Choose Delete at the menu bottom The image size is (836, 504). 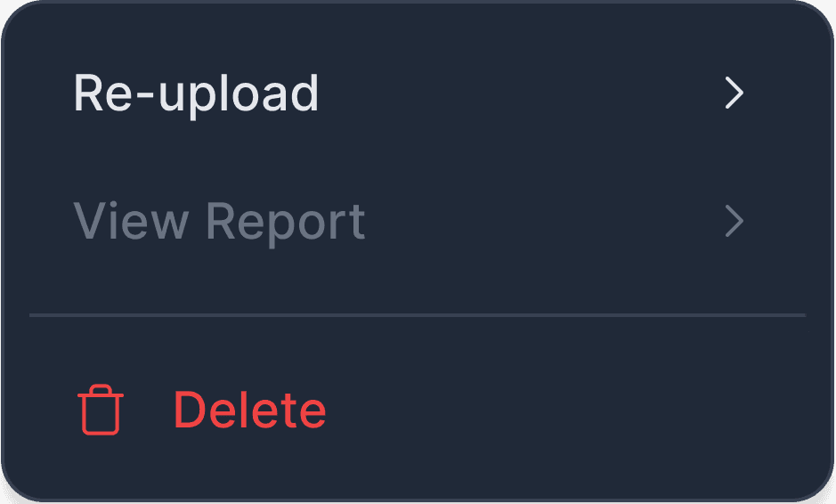(x=418, y=410)
